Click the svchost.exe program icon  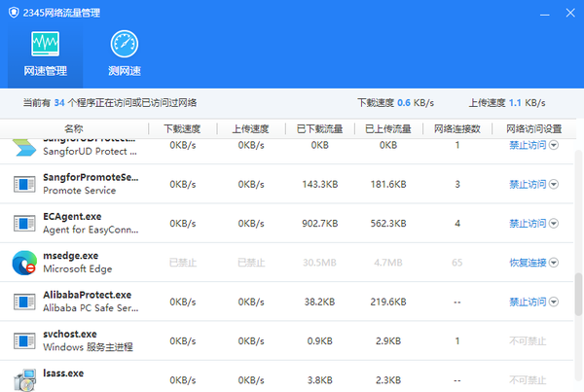click(x=23, y=339)
